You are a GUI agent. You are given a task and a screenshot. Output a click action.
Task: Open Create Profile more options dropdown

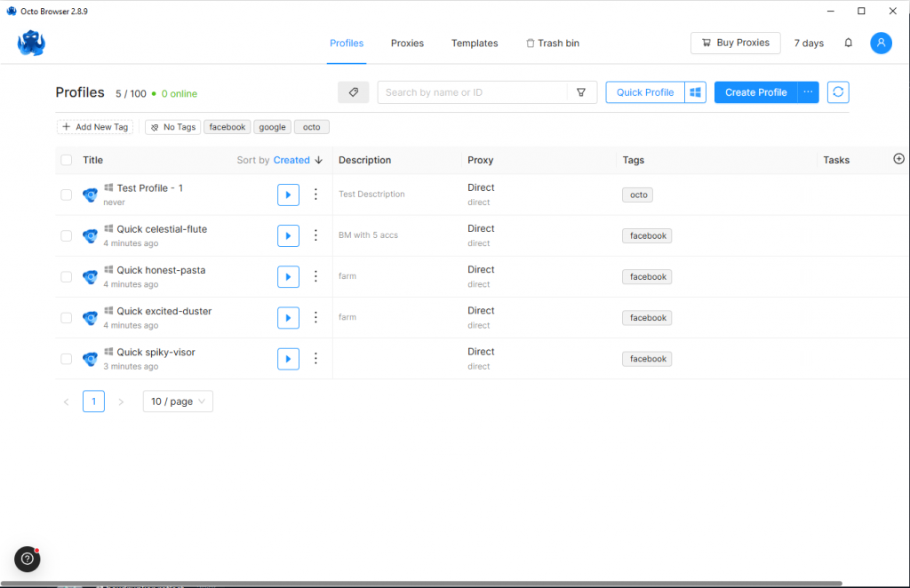click(x=808, y=92)
